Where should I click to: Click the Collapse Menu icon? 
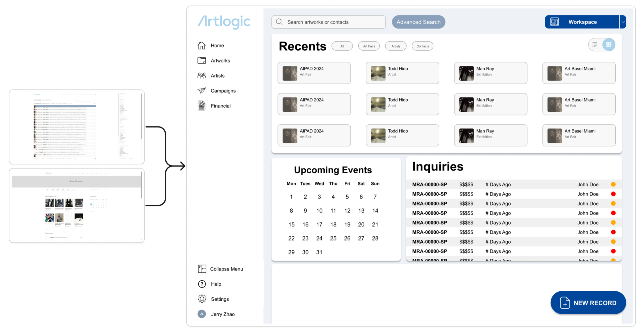202,269
